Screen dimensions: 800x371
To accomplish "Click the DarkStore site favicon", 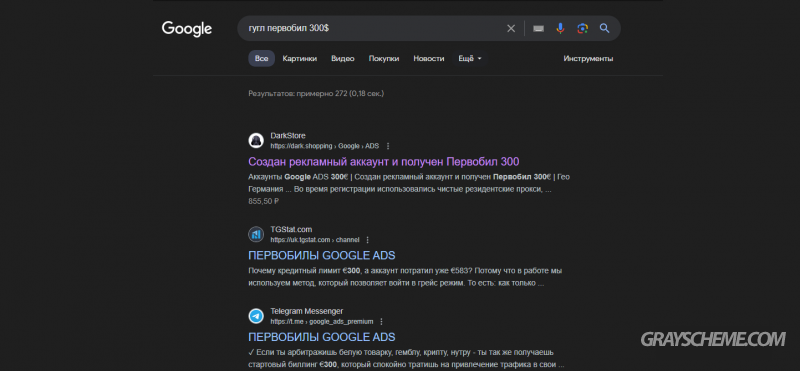I will (256, 140).
